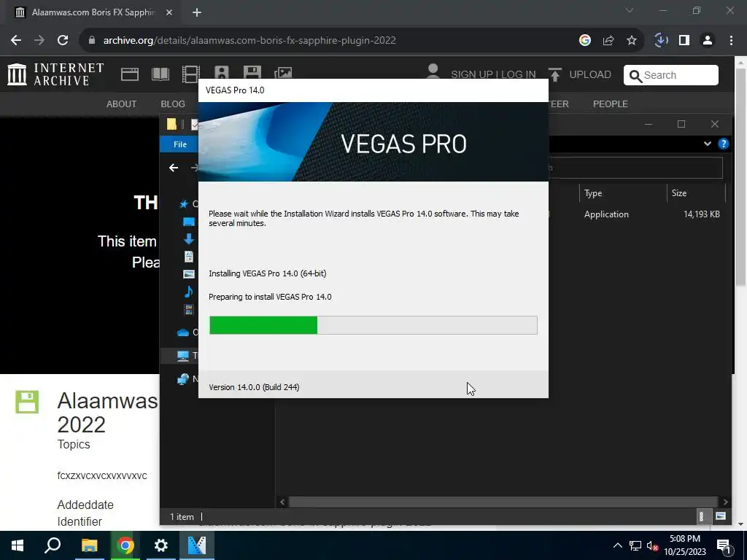Screen dimensions: 747x560
Task: Click the VEGAS Pro installation progress bar
Action: [x=373, y=325]
